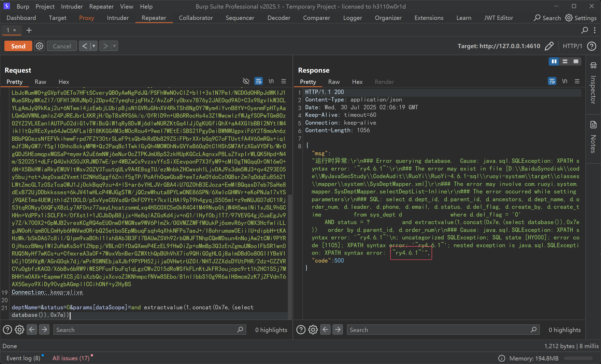The image size is (601, 364).
Task: Search the Repeater tabs magnifier icon
Action: point(585,30)
